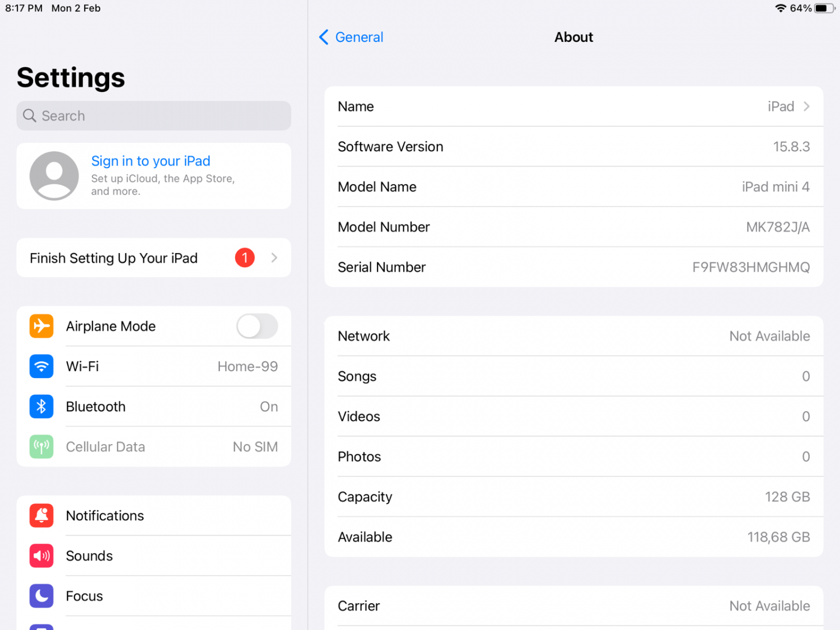Tap the General back button label

coord(359,37)
